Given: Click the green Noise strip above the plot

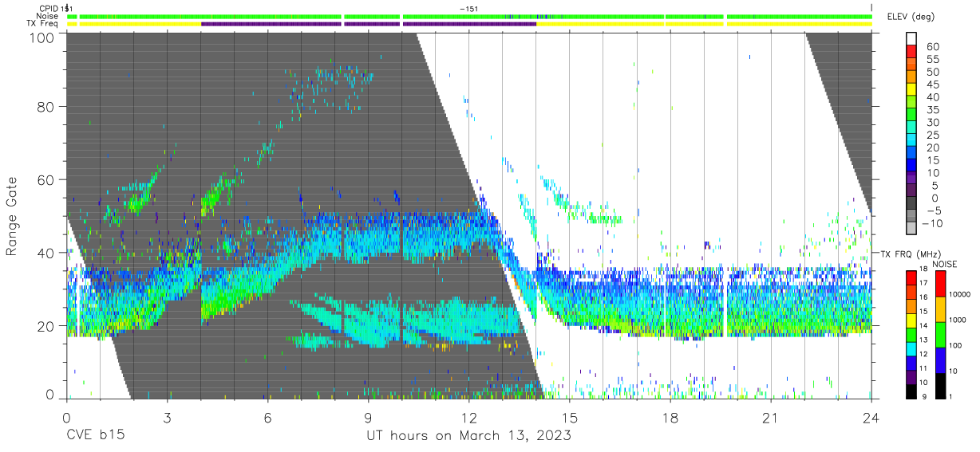Looking at the screenshot, I should tap(469, 16).
